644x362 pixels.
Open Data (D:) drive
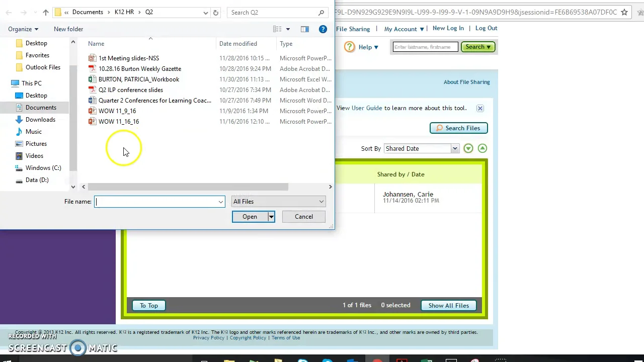(37, 180)
